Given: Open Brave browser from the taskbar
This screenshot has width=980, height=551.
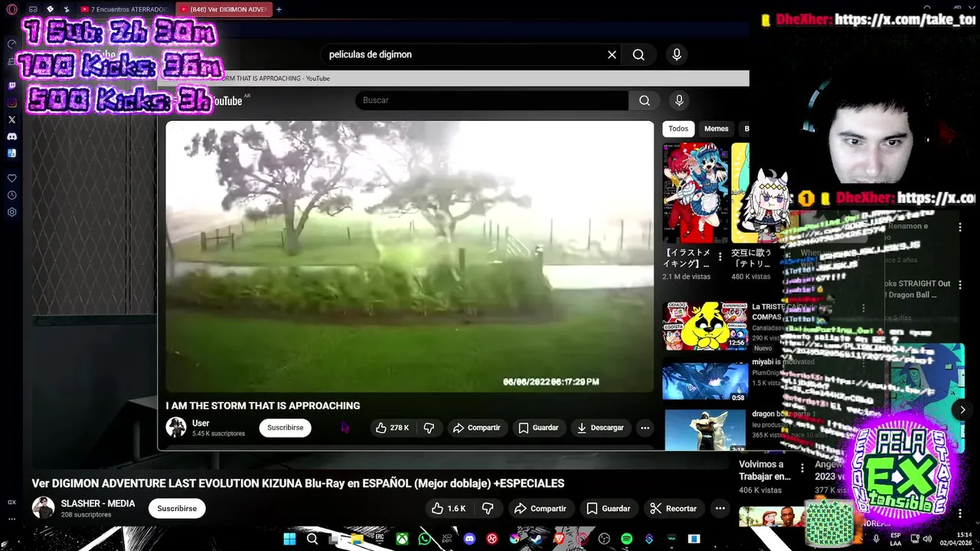Looking at the screenshot, I should point(559,539).
